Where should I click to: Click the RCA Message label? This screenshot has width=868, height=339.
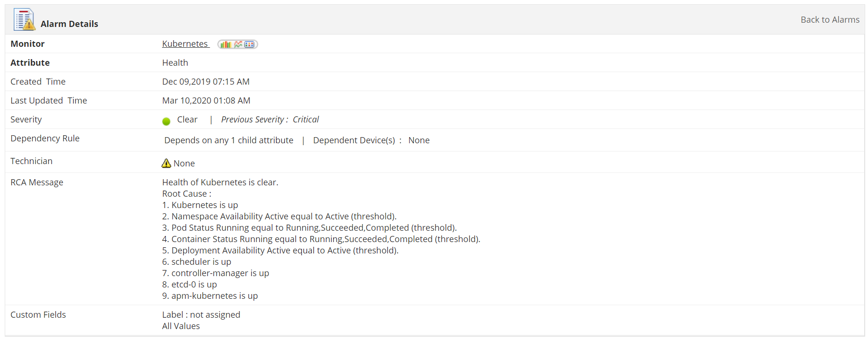point(37,182)
